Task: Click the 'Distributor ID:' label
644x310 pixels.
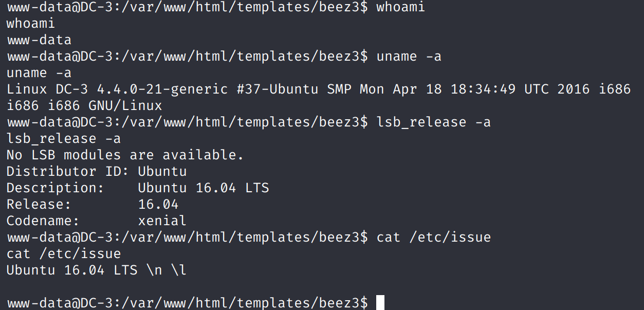Action: [x=68, y=171]
